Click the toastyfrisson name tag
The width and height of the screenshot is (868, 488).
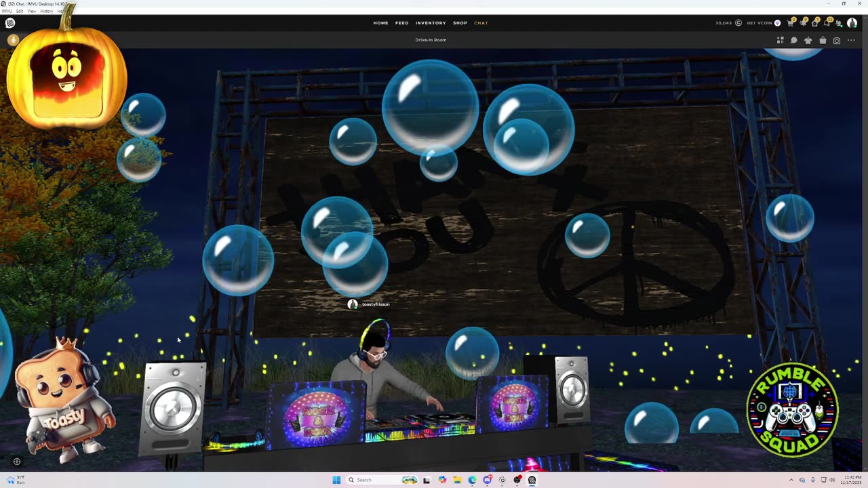(x=376, y=304)
